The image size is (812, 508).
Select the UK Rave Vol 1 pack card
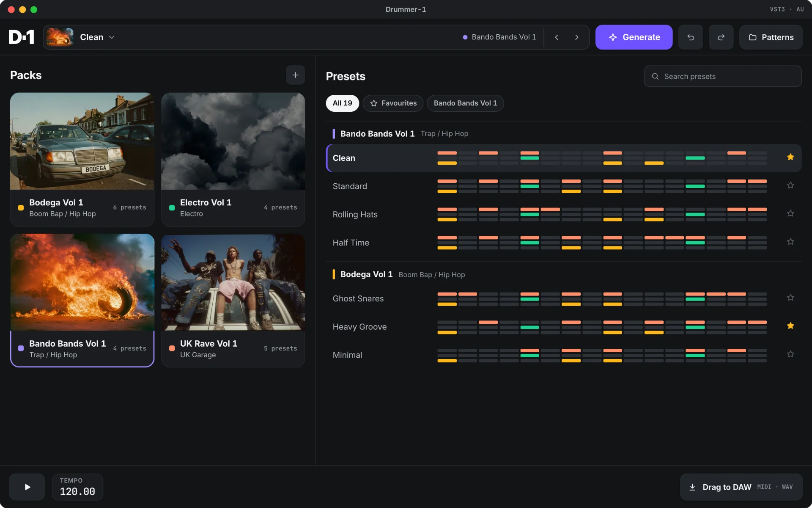click(x=233, y=301)
